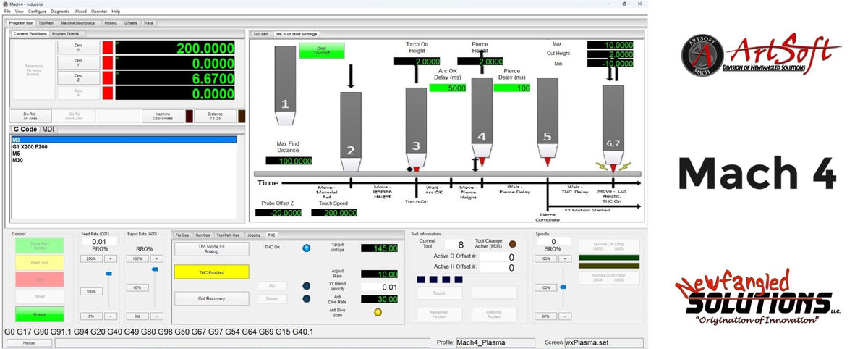Click the yellow Anti Dive State LED
The width and height of the screenshot is (868, 349).
(x=378, y=312)
